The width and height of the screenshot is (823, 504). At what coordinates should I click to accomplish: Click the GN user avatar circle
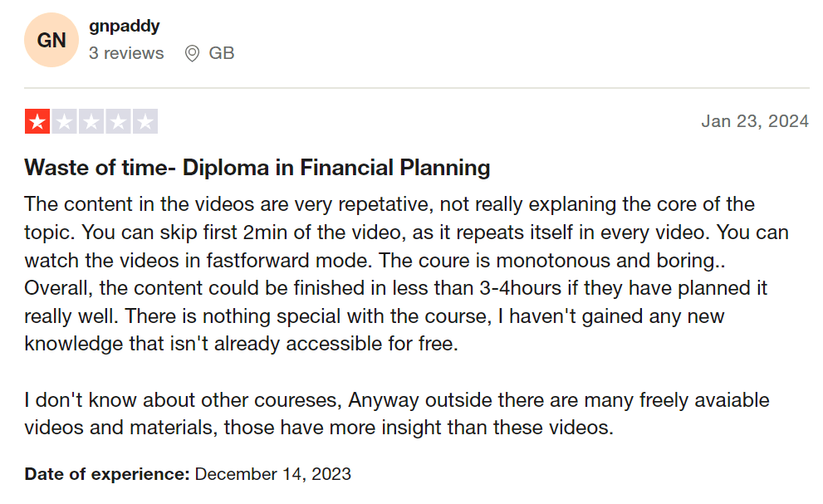(51, 40)
